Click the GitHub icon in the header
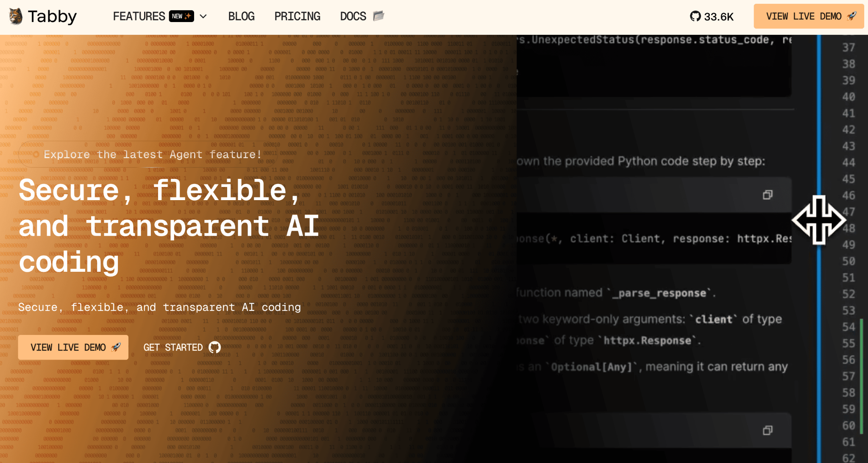Viewport: 868px width, 463px height. (696, 17)
